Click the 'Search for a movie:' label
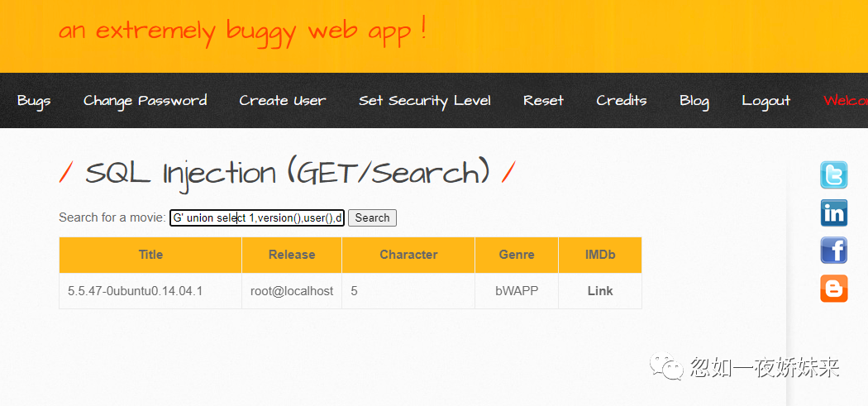The width and height of the screenshot is (868, 406). (x=112, y=217)
